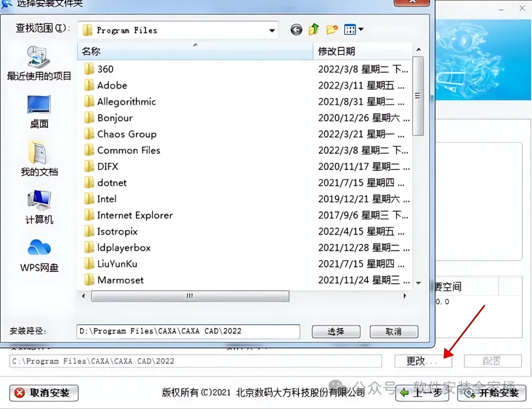Viewport: 532px width, 409px height.
Task: Select the dotnet folder icon
Action: [x=89, y=183]
